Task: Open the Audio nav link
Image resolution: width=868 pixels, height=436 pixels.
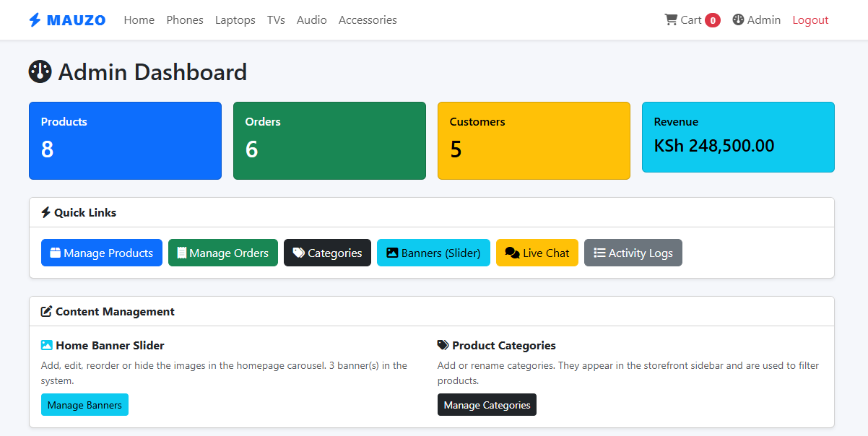Action: pos(312,20)
